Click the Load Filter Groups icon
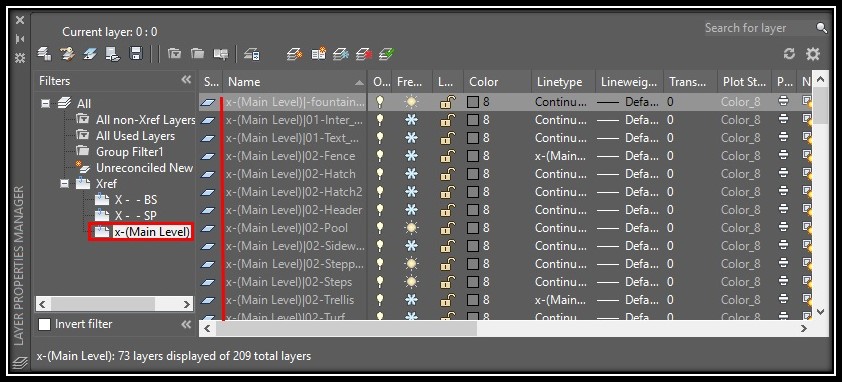This screenshot has width=842, height=382. point(113,53)
